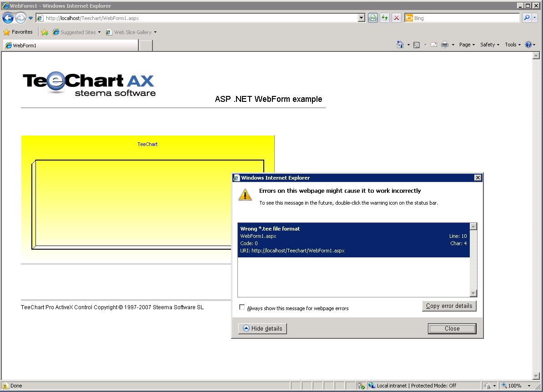This screenshot has height=392, width=543.
Task: Open the Help question mark menu
Action: coord(530,45)
